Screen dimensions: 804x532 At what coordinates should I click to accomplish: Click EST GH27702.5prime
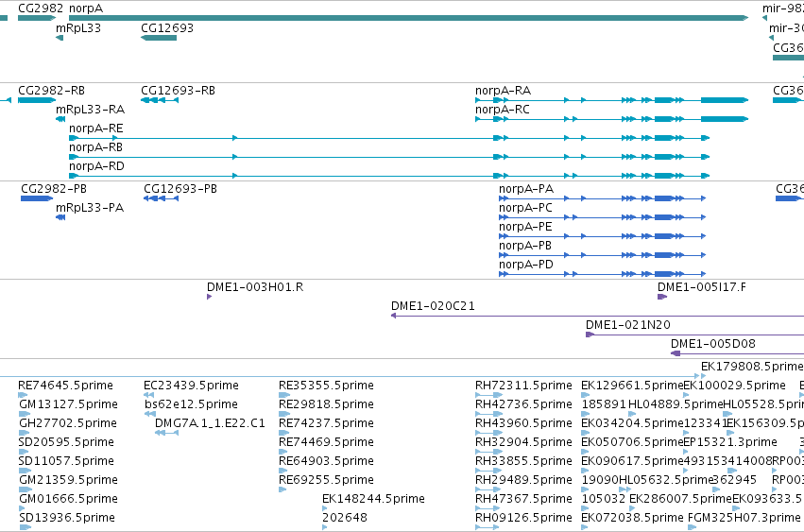(25, 433)
